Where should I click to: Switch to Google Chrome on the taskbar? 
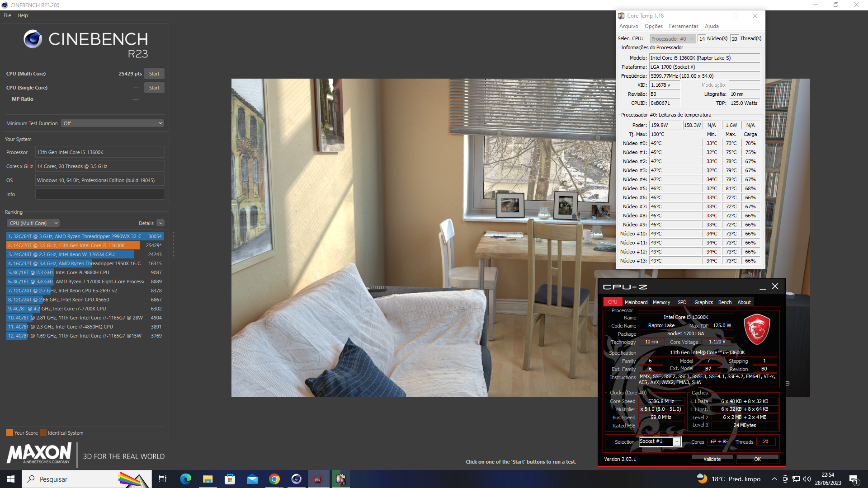(274, 479)
